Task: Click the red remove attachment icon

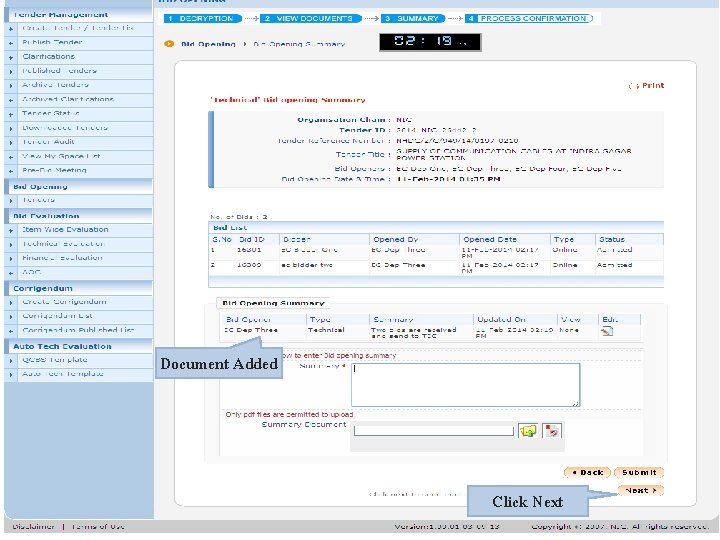Action: coord(551,431)
